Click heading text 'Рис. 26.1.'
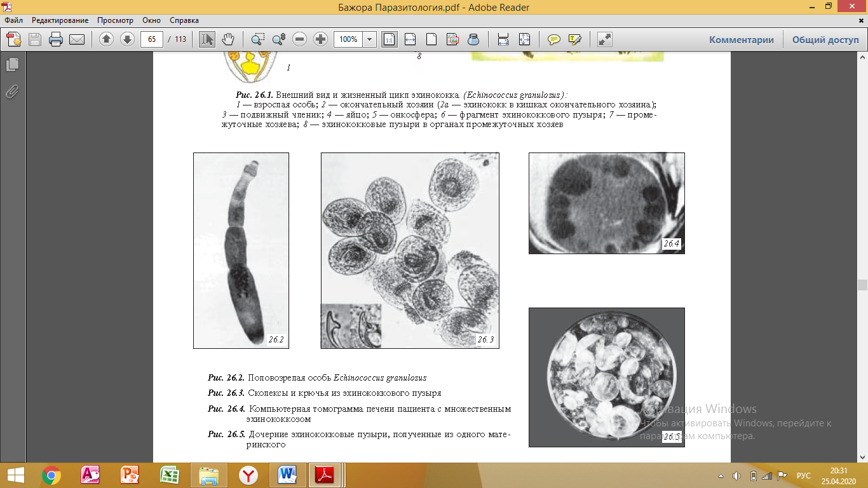Image resolution: width=868 pixels, height=488 pixels. (x=254, y=95)
